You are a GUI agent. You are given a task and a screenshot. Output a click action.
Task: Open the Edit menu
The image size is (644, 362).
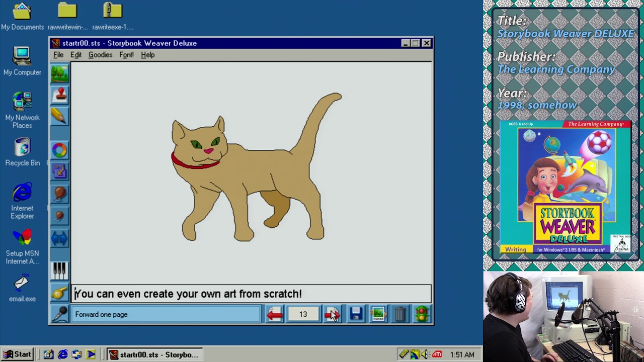click(x=76, y=55)
